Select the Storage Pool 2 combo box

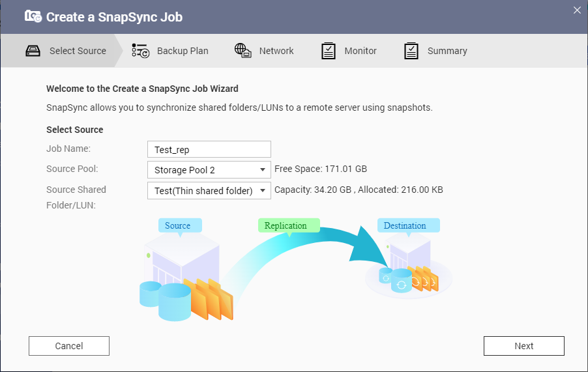tap(209, 169)
